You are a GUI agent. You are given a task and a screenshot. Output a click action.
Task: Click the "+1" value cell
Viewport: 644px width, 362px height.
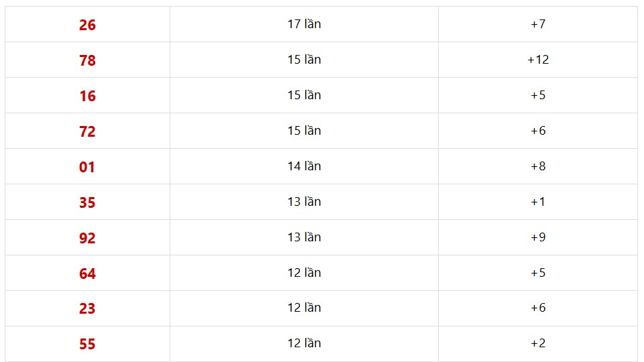coord(538,202)
